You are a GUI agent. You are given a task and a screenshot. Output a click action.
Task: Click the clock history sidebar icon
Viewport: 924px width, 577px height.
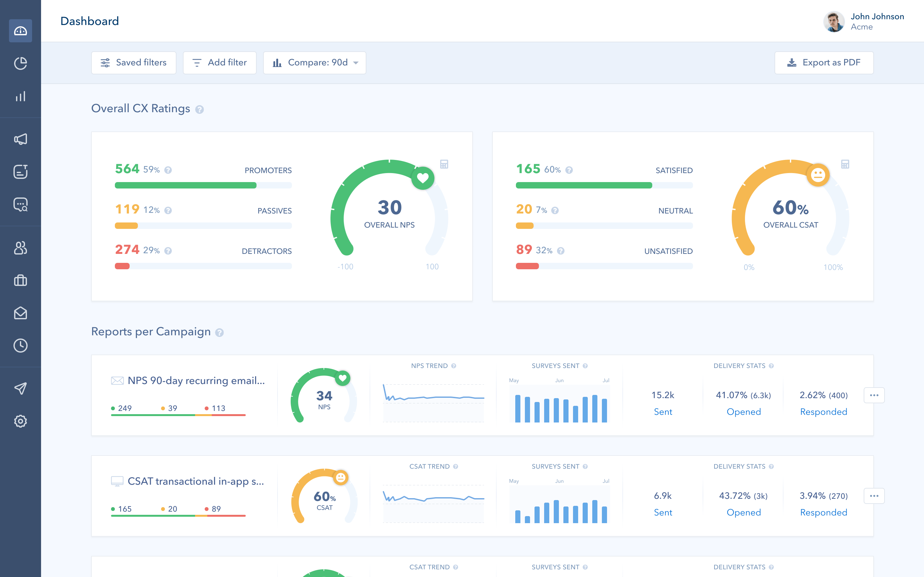[20, 345]
